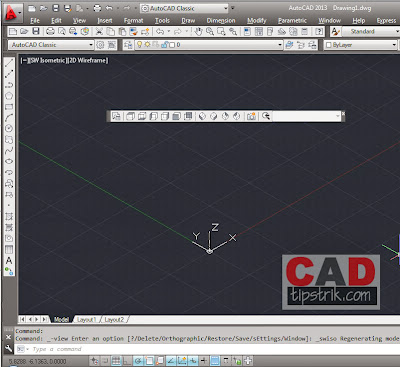Click the Pan icon in Standard toolbar
This screenshot has width=400, height=367.
199,32
